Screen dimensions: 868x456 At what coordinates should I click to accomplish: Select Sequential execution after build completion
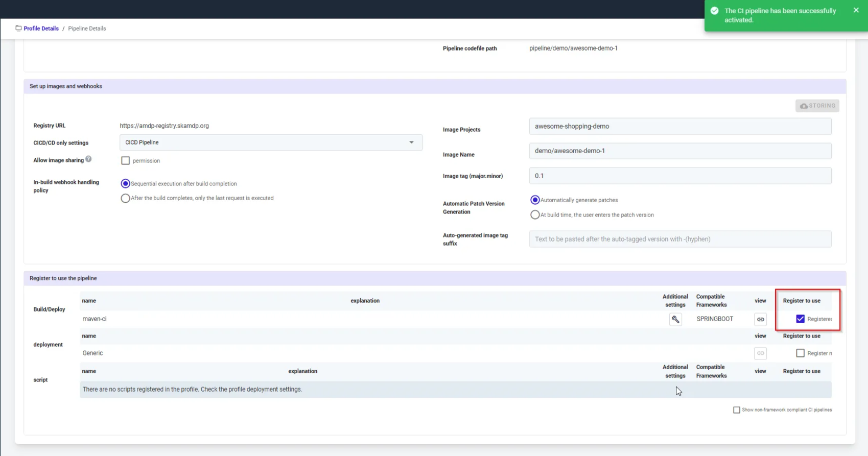125,183
